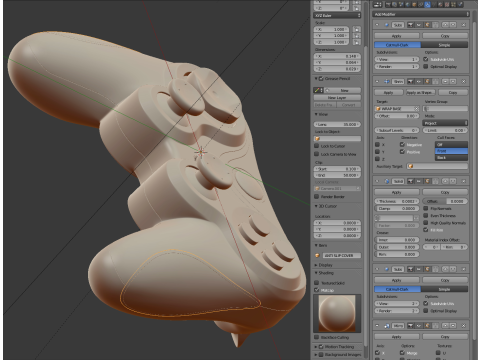Select Catmull-Clark in first Subsurf
The width and height of the screenshot is (480, 360).
(397, 45)
